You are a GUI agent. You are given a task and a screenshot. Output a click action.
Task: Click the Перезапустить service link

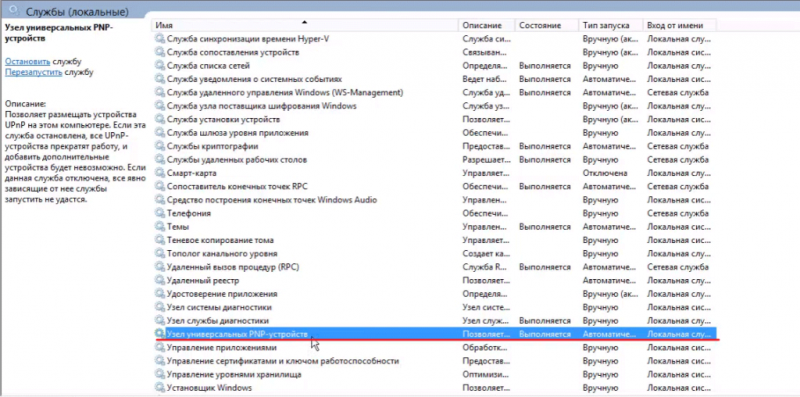tap(34, 72)
